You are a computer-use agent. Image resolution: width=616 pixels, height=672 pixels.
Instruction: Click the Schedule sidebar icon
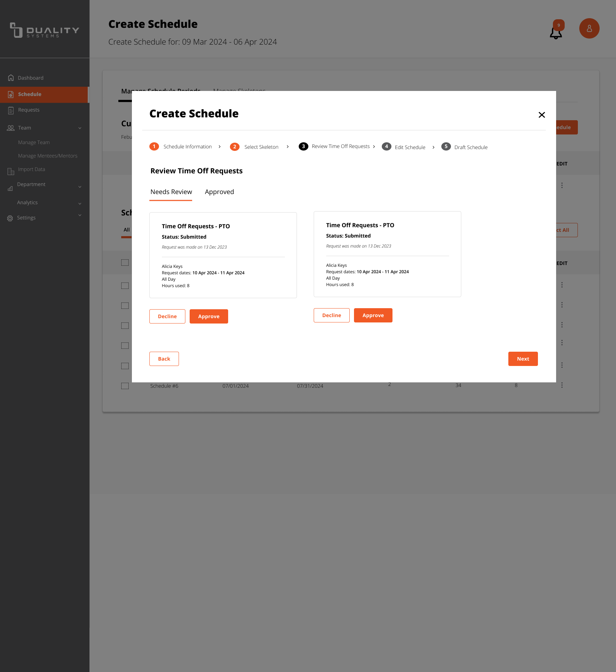(x=11, y=94)
